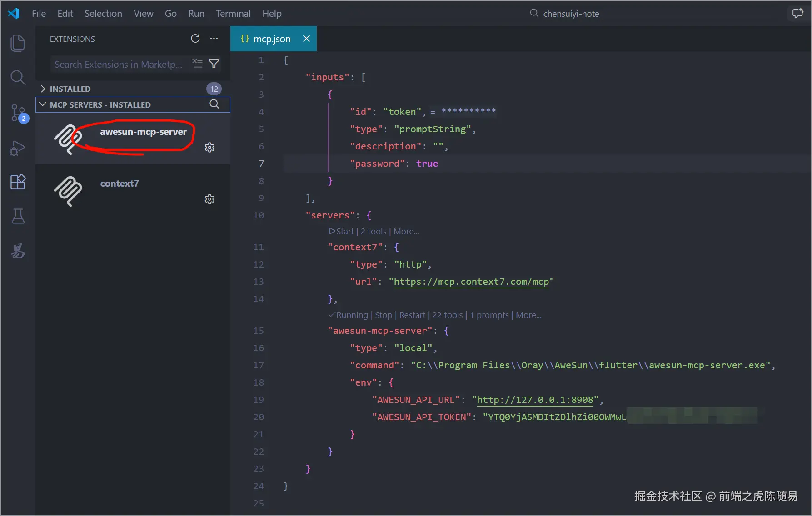Click the search magnifier in command center
Image resolution: width=812 pixels, height=516 pixels.
(534, 13)
